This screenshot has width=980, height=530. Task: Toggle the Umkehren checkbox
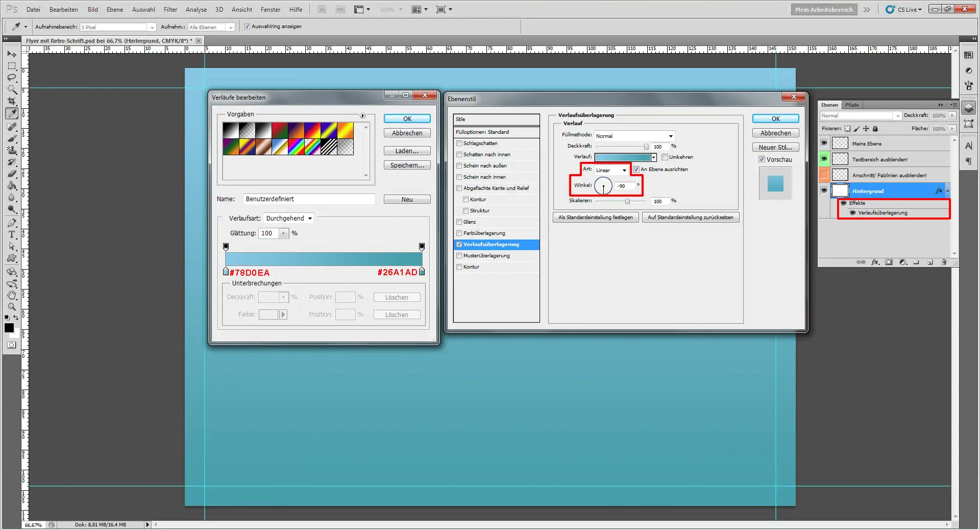(x=665, y=157)
